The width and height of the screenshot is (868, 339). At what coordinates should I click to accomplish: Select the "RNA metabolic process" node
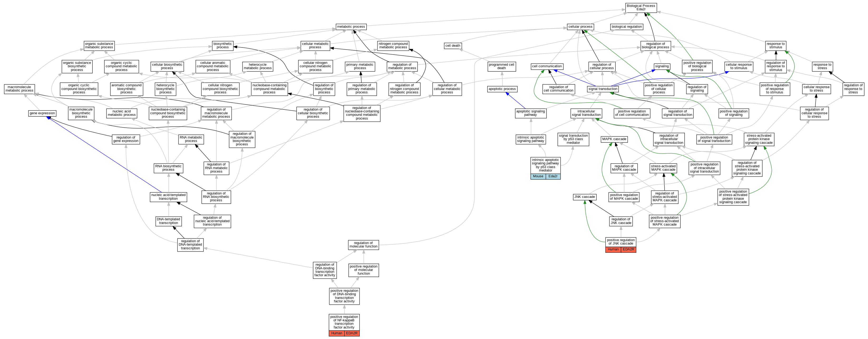click(x=191, y=139)
